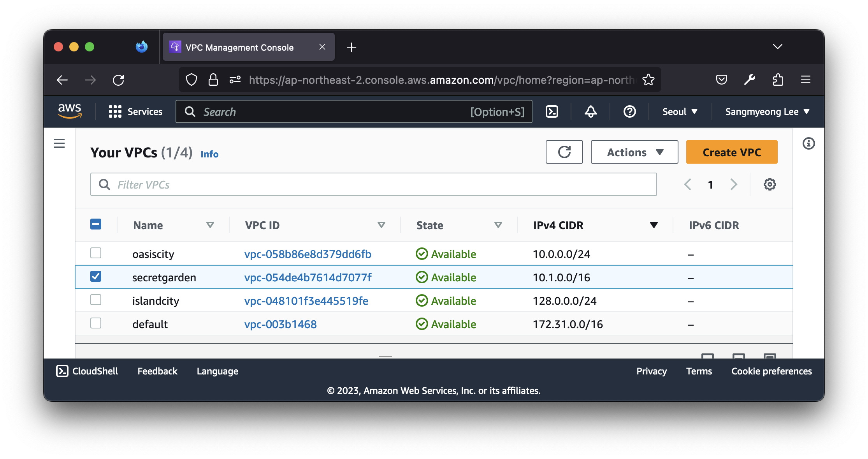Click the browser URL address bar

[x=420, y=80]
